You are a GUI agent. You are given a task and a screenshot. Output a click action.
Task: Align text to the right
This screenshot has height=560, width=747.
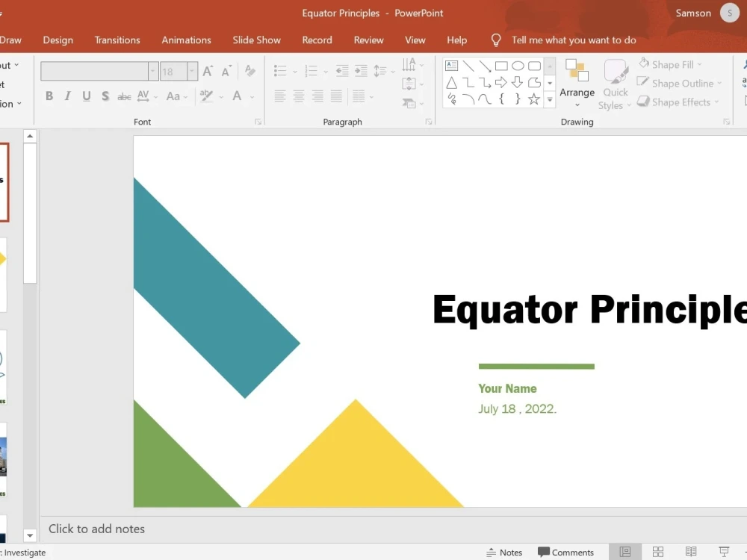(317, 96)
